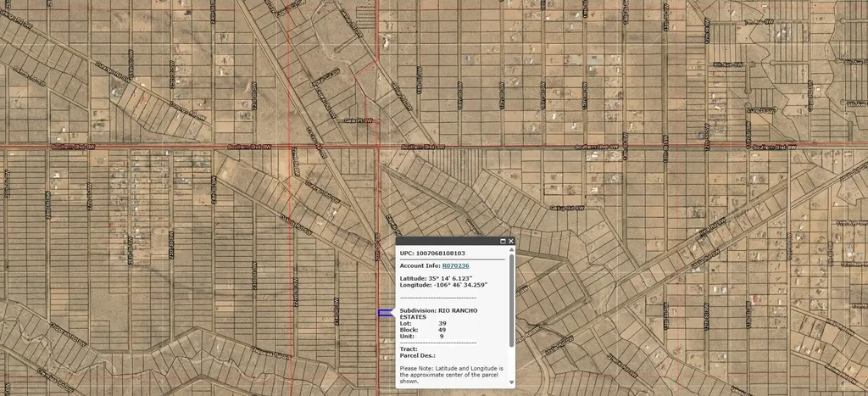This screenshot has width=868, height=396.
Task: Click the Lot number 39
Action: pos(442,323)
